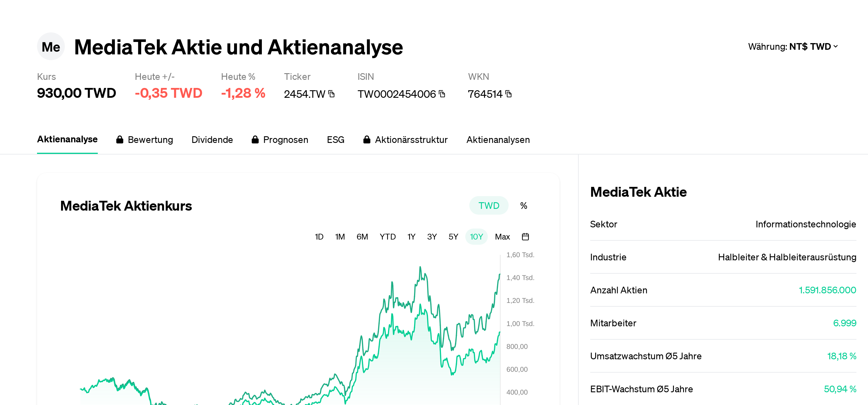Open the Aktienanalyse tab
This screenshot has height=405, width=868.
click(67, 139)
